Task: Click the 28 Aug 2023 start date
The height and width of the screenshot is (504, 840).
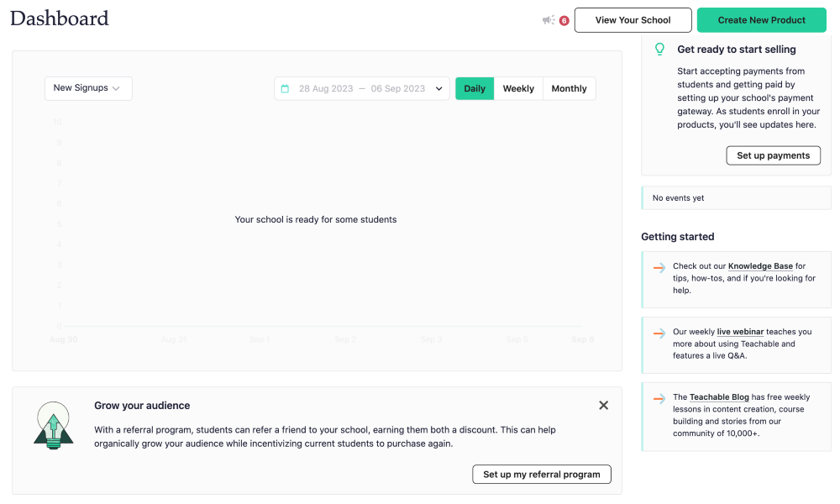Action: tap(326, 88)
